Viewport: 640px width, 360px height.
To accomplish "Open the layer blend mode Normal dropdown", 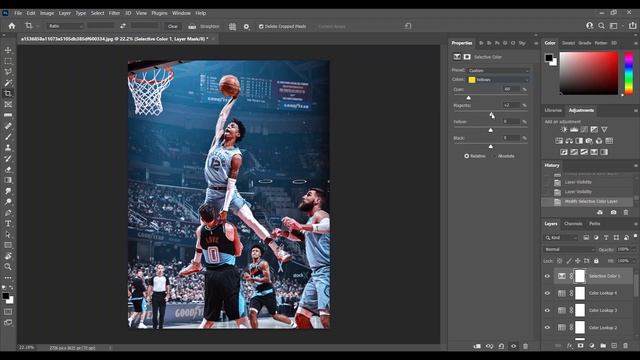I will [569, 249].
